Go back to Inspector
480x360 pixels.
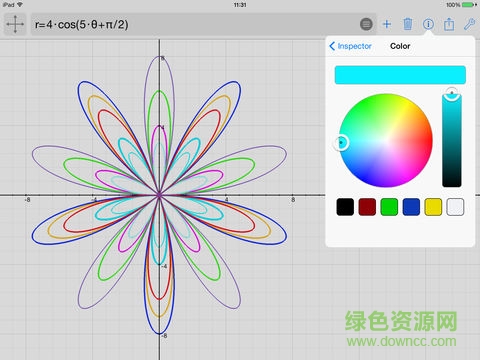pyautogui.click(x=351, y=46)
